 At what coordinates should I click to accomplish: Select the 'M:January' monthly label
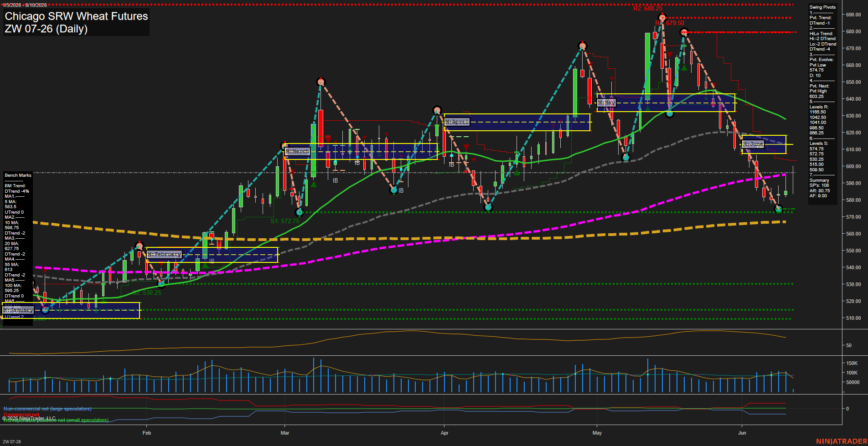[18, 310]
